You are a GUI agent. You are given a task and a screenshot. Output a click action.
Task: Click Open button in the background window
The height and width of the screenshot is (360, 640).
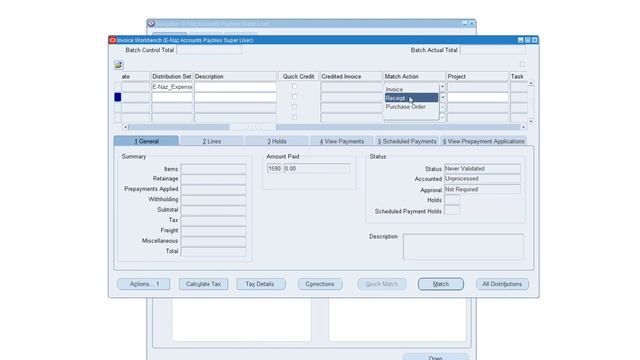(436, 357)
